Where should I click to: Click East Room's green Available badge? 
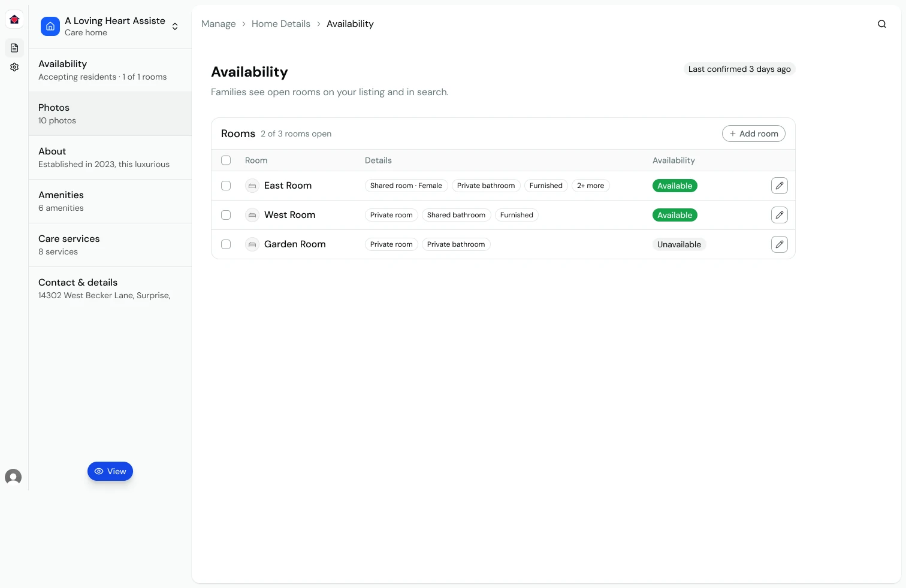pos(675,186)
